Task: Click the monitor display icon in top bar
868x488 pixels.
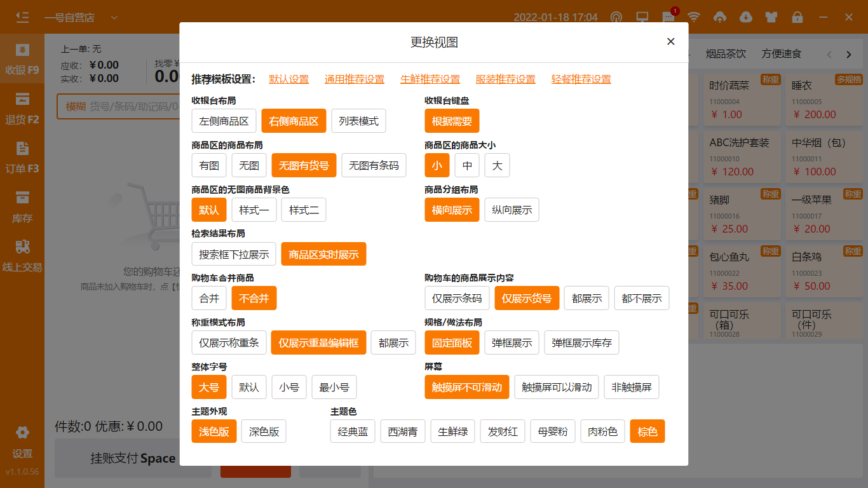Action: [642, 17]
